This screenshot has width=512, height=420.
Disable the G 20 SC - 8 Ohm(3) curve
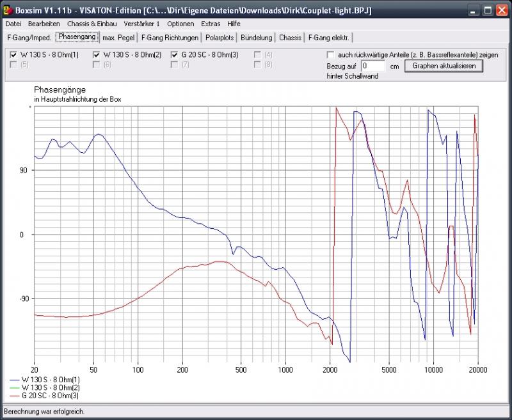(x=174, y=55)
